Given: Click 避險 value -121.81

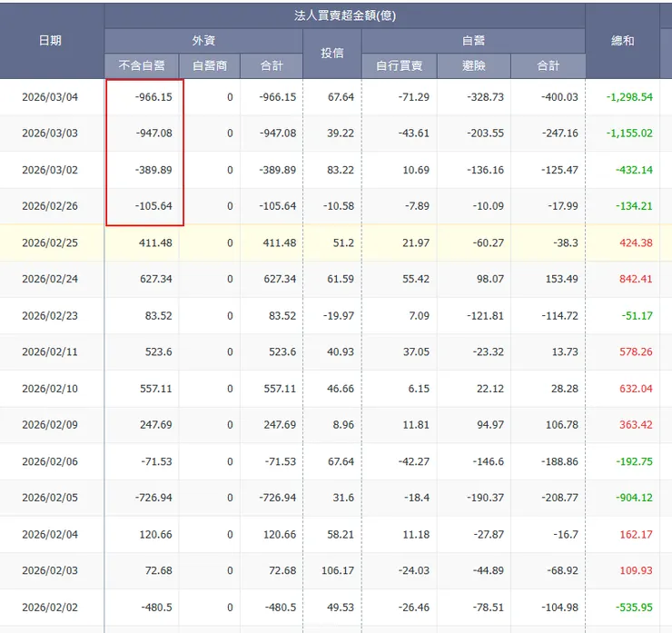Looking at the screenshot, I should coord(485,316).
